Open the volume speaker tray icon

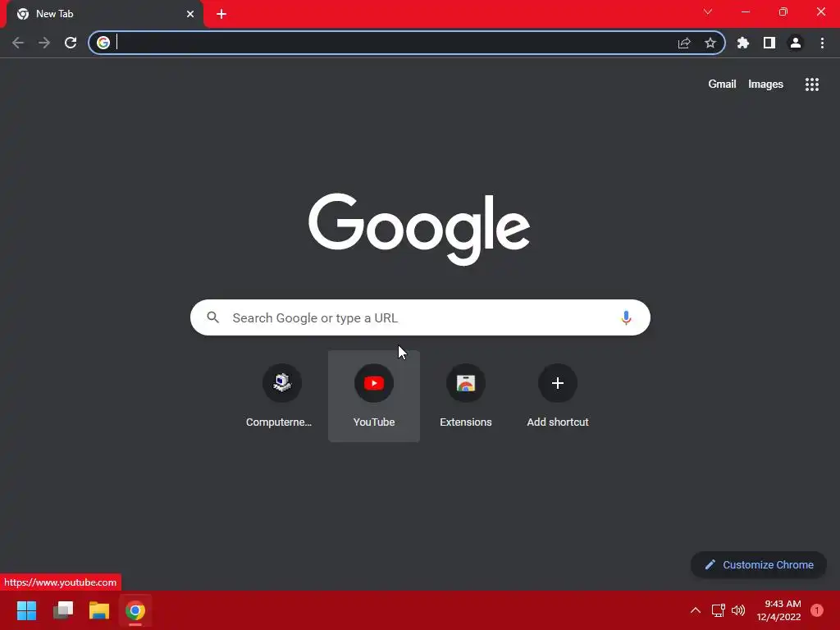pos(738,610)
